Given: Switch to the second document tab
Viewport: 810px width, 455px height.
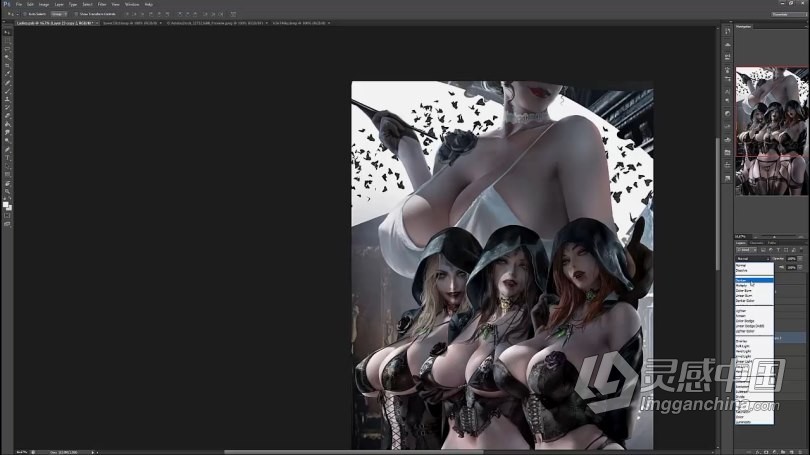Looking at the screenshot, I should 131,23.
